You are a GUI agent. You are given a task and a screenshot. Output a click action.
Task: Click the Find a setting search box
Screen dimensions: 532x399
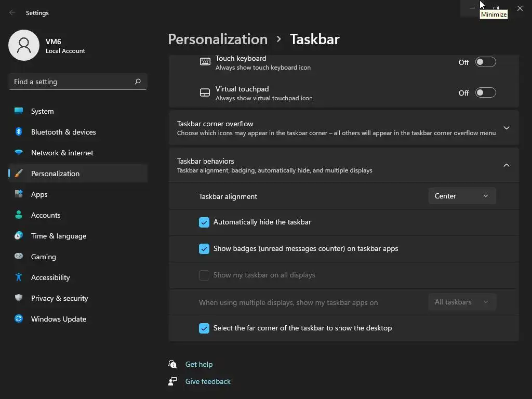pos(73,82)
